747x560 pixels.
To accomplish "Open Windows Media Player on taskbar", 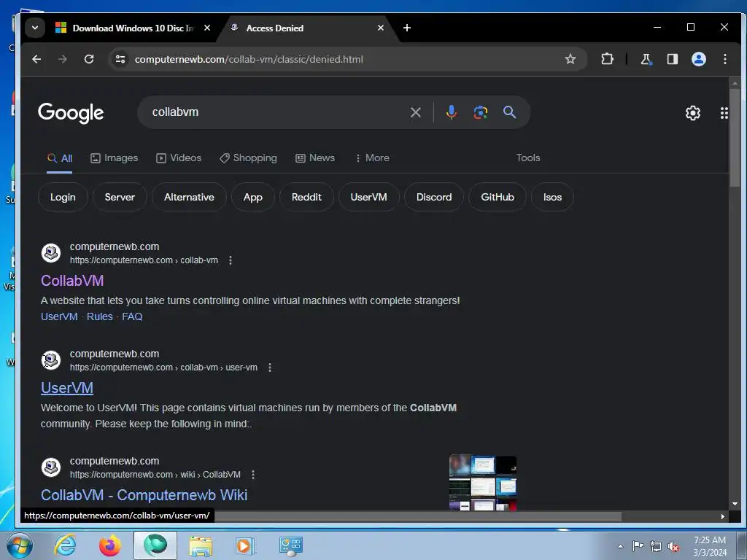I will click(x=245, y=545).
